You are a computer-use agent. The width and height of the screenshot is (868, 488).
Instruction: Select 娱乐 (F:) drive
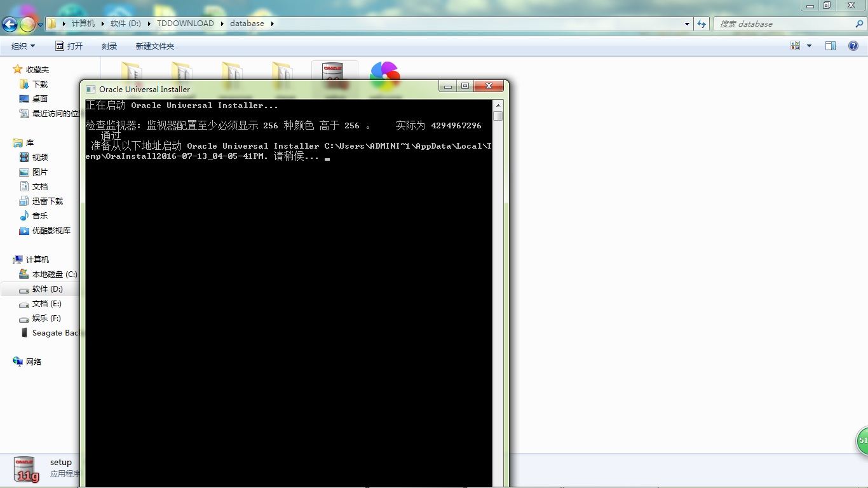46,318
